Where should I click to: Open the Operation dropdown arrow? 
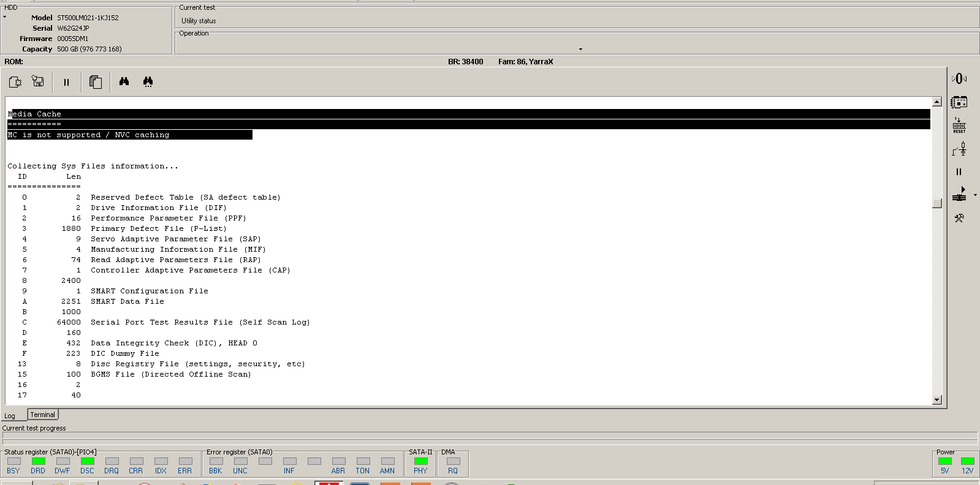(580, 49)
